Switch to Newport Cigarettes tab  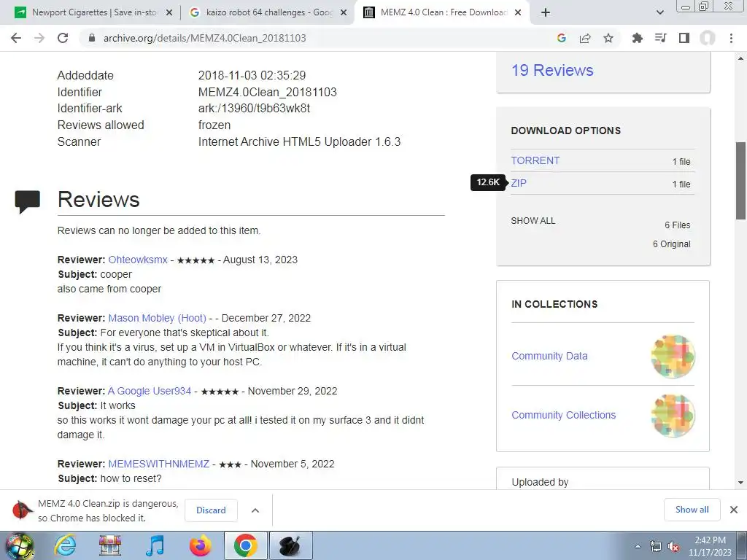click(x=94, y=12)
